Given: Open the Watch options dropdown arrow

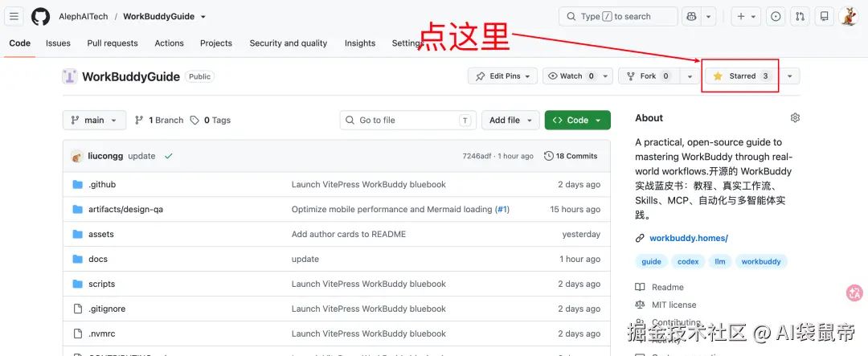Looking at the screenshot, I should [606, 76].
